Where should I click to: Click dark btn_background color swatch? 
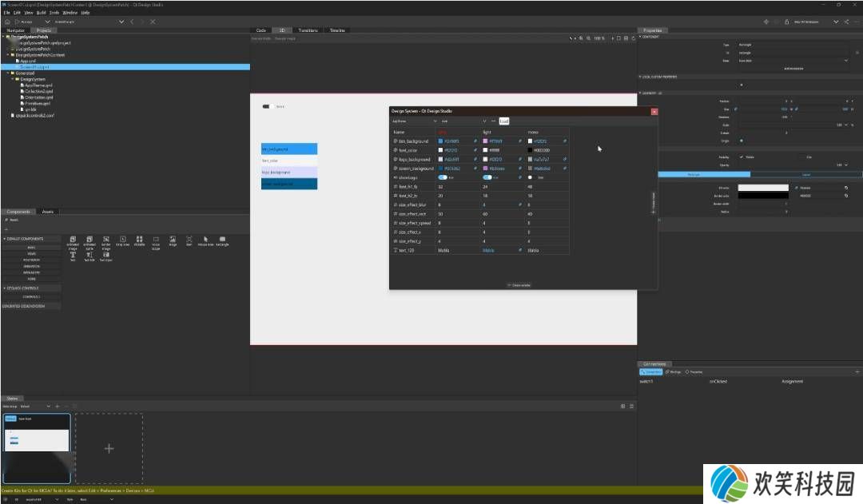click(x=440, y=141)
